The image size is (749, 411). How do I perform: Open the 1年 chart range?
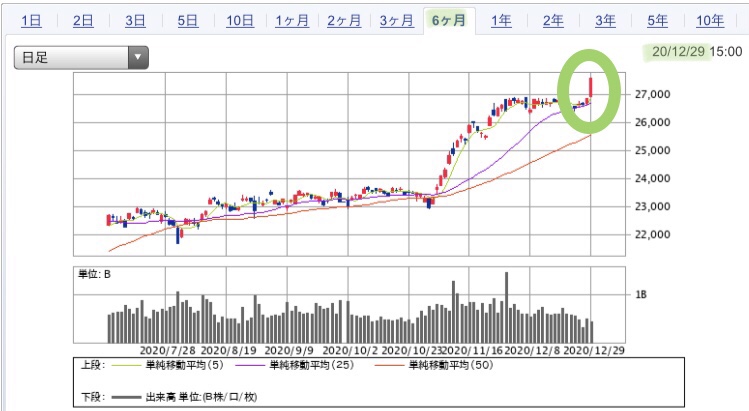(x=501, y=21)
